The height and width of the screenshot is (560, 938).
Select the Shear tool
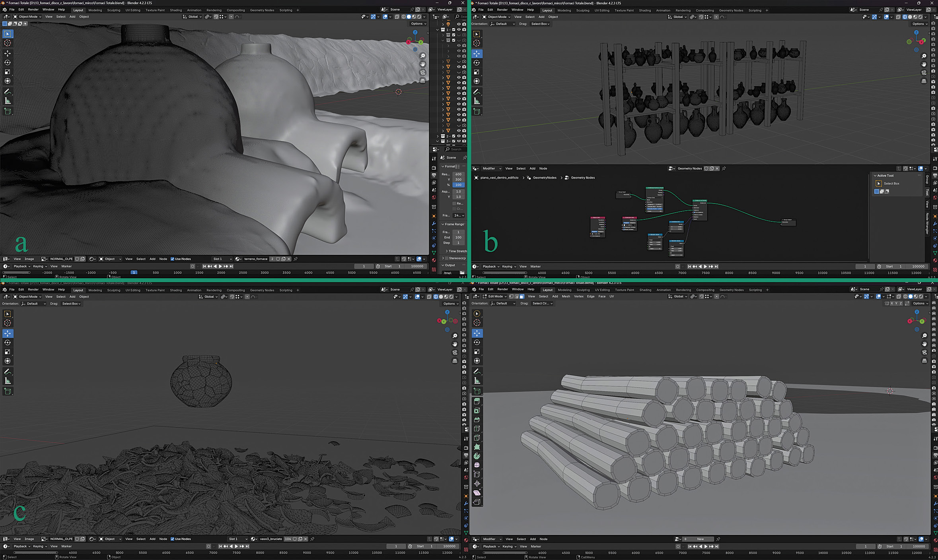[477, 492]
